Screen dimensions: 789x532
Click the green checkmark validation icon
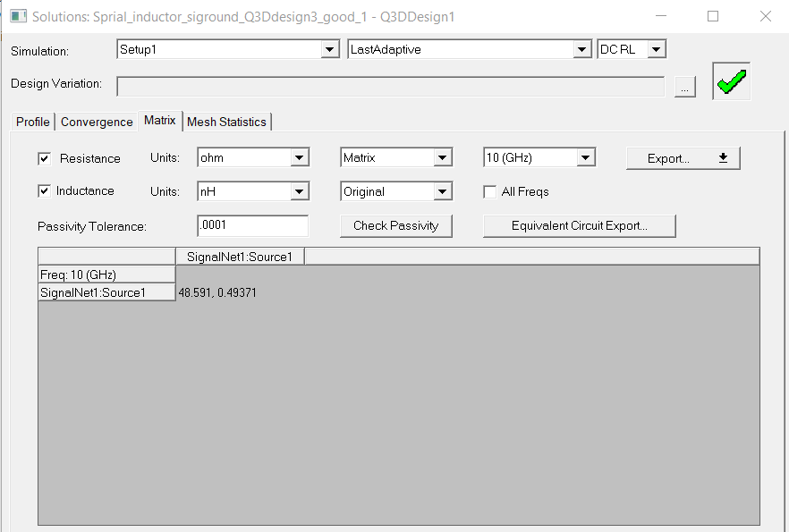click(x=731, y=82)
